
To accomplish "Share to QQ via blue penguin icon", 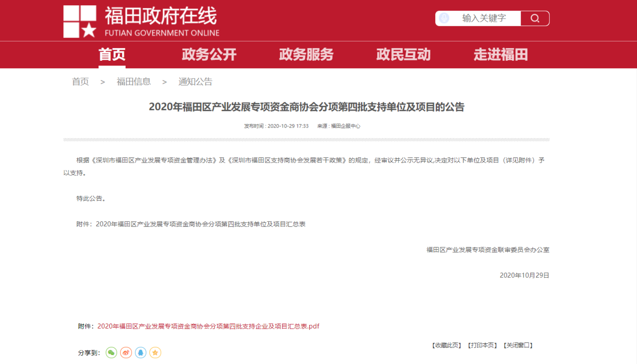I will coord(141,353).
